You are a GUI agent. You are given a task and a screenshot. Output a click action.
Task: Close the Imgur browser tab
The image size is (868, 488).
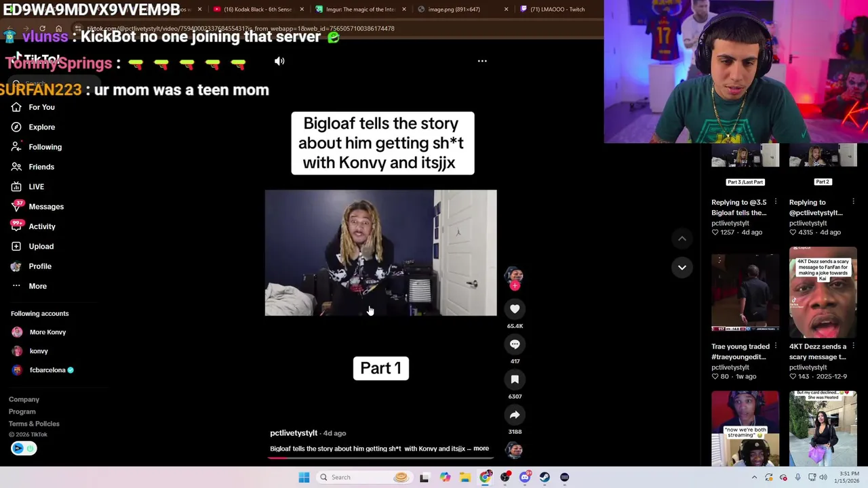[x=404, y=9]
